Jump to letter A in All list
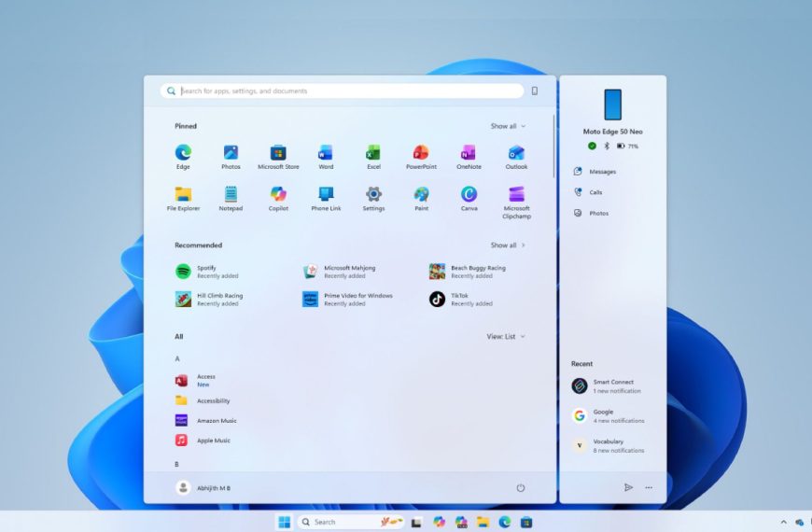812x532 pixels. (177, 358)
